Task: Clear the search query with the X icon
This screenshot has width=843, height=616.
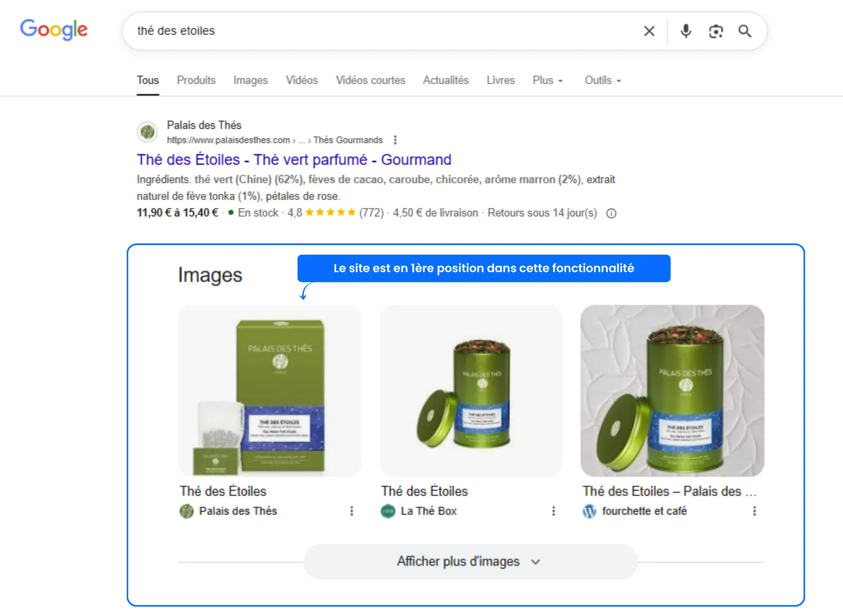Action: tap(649, 31)
